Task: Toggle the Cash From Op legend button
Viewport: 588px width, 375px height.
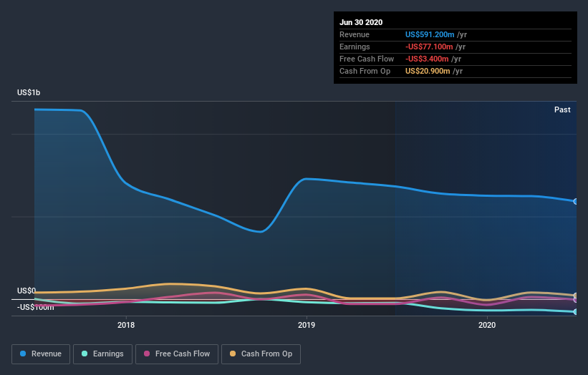Action: [261, 354]
